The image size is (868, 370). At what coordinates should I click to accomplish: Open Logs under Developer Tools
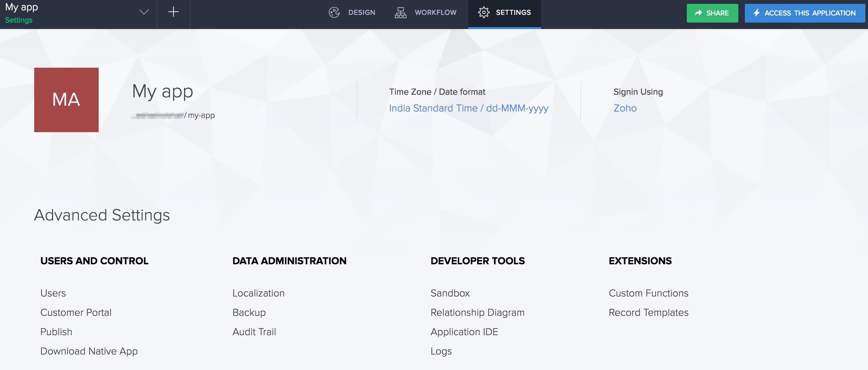441,351
